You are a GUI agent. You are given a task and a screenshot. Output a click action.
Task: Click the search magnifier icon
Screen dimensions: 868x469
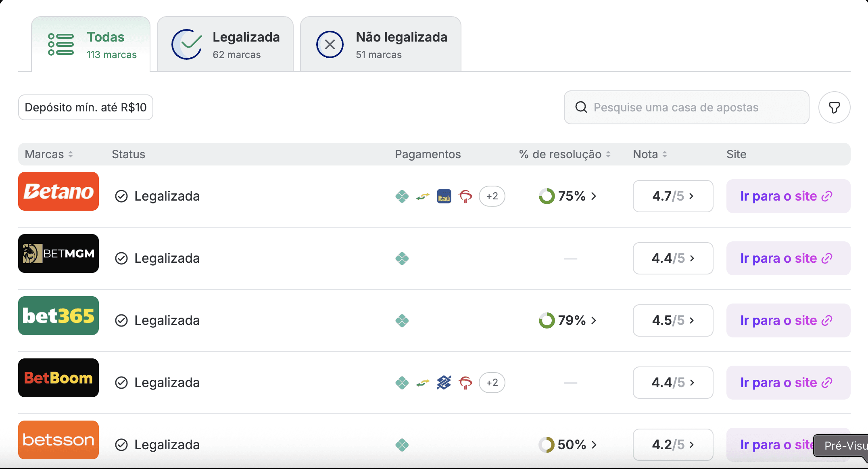tap(581, 107)
